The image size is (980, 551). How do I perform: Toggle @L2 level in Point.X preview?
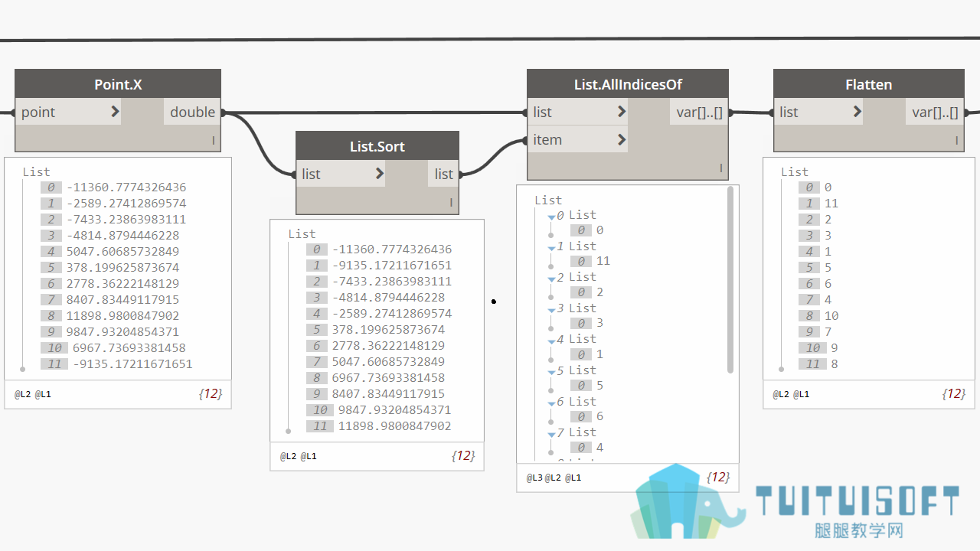tap(22, 394)
